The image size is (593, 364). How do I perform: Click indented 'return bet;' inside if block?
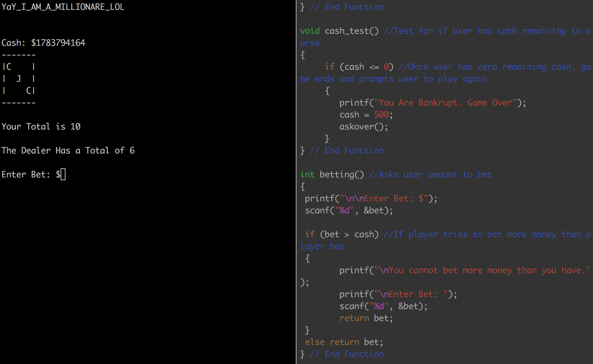366,318
